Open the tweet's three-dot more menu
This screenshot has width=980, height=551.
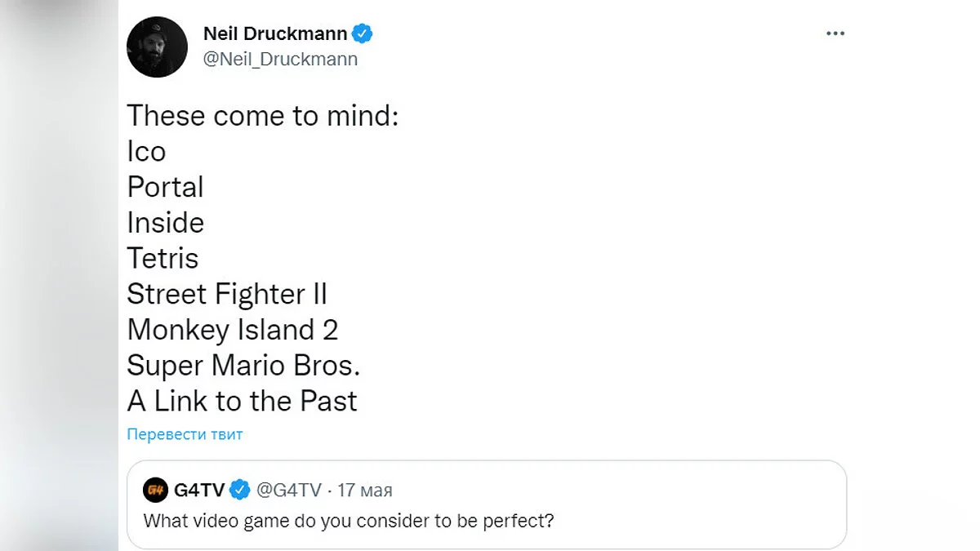coord(834,33)
